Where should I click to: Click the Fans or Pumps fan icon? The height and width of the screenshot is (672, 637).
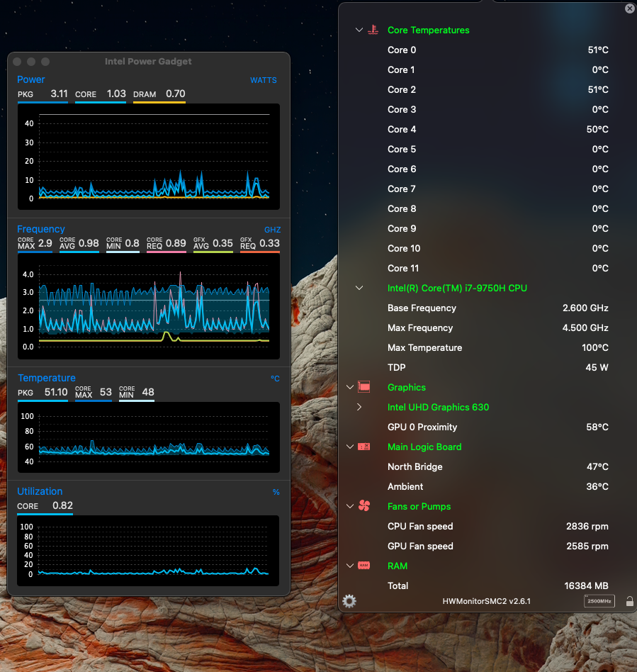point(364,506)
